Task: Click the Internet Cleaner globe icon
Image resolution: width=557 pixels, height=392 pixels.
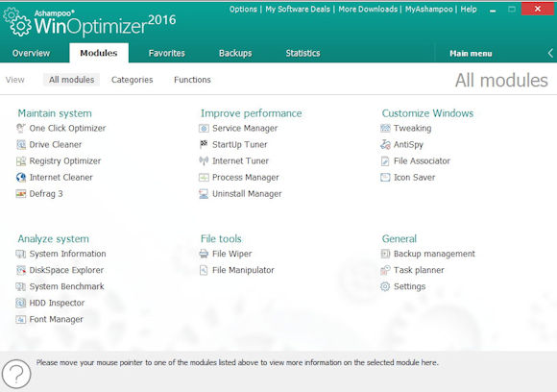Action: (21, 178)
